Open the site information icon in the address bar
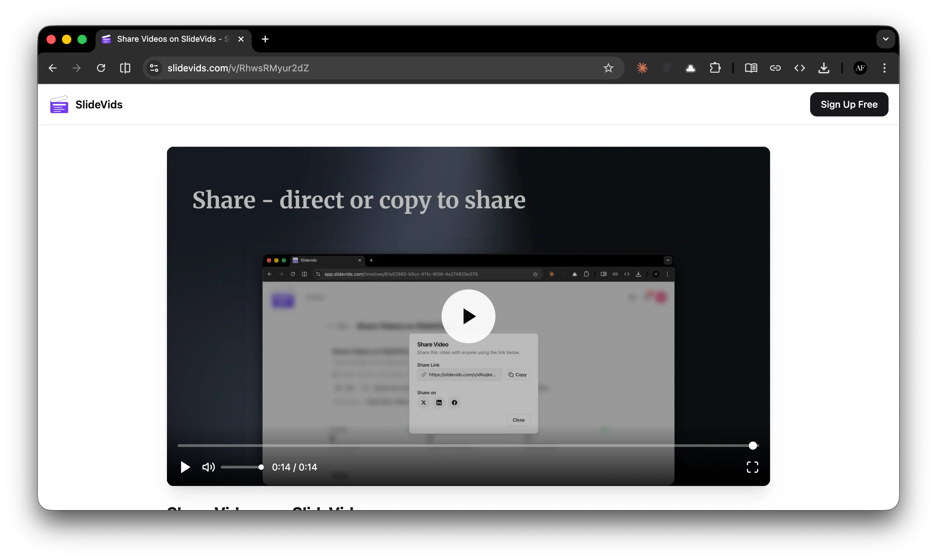 [x=154, y=68]
